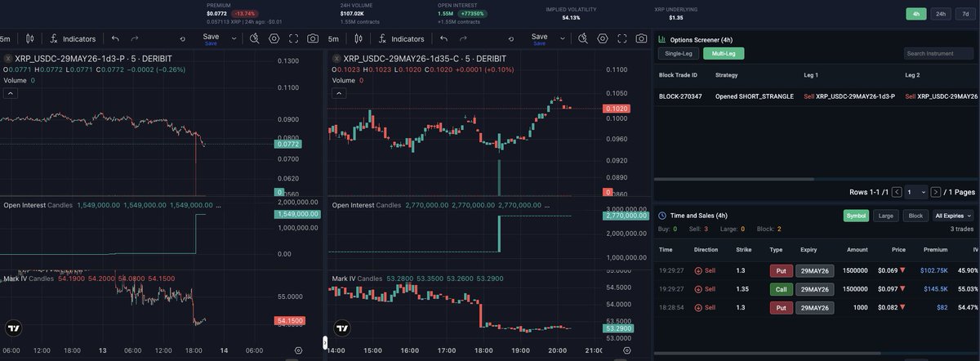Click Options Screener chart icon

(661, 38)
